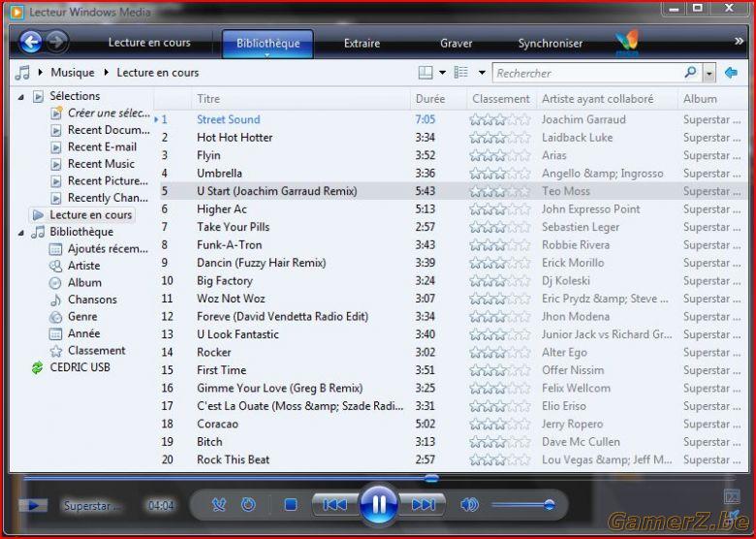This screenshot has height=539, width=756.
Task: Sort by the Classement column header
Action: [501, 99]
